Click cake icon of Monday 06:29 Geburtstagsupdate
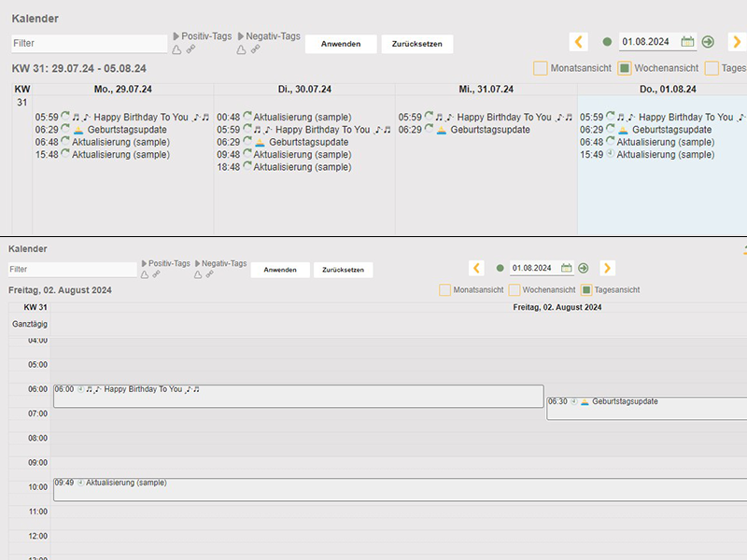The image size is (747, 560). point(78,130)
